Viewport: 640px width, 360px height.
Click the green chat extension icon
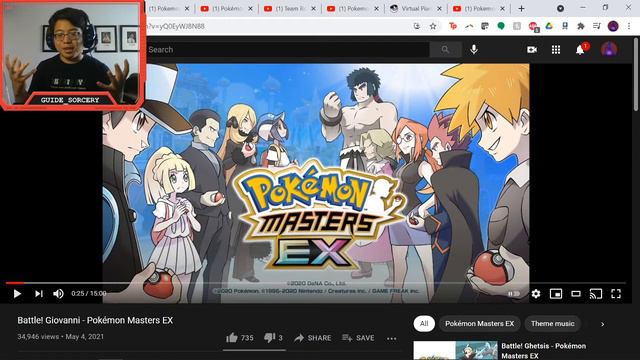click(x=501, y=26)
